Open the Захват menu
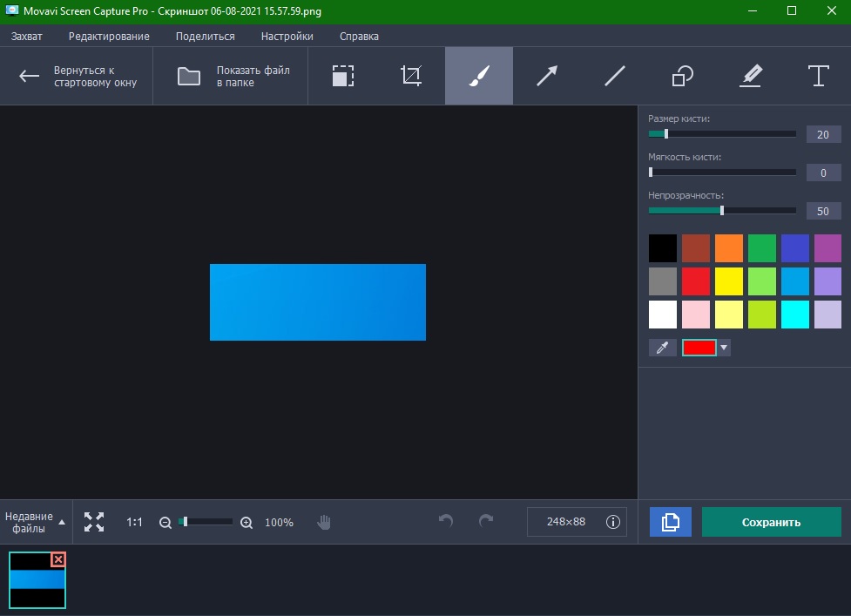 [27, 37]
